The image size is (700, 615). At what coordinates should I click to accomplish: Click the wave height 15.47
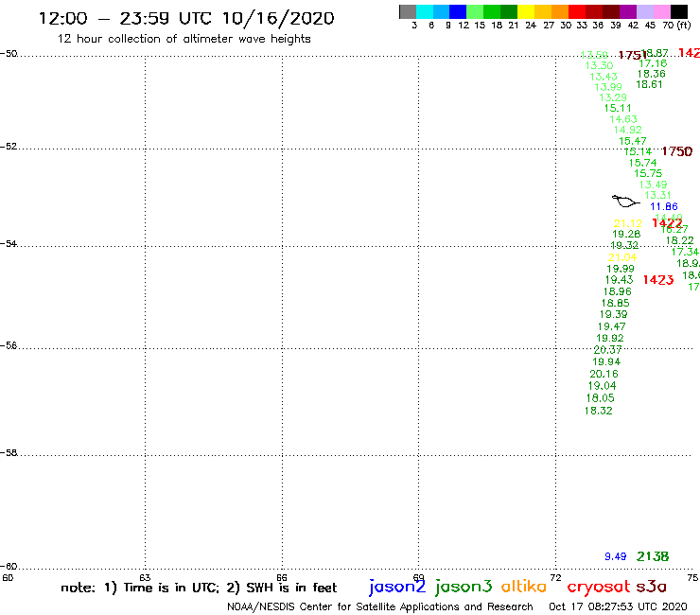[x=633, y=141]
